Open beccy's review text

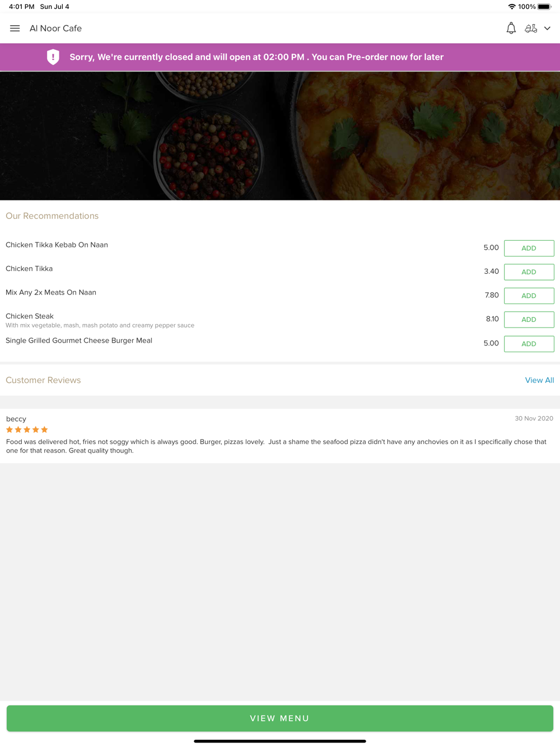click(276, 446)
